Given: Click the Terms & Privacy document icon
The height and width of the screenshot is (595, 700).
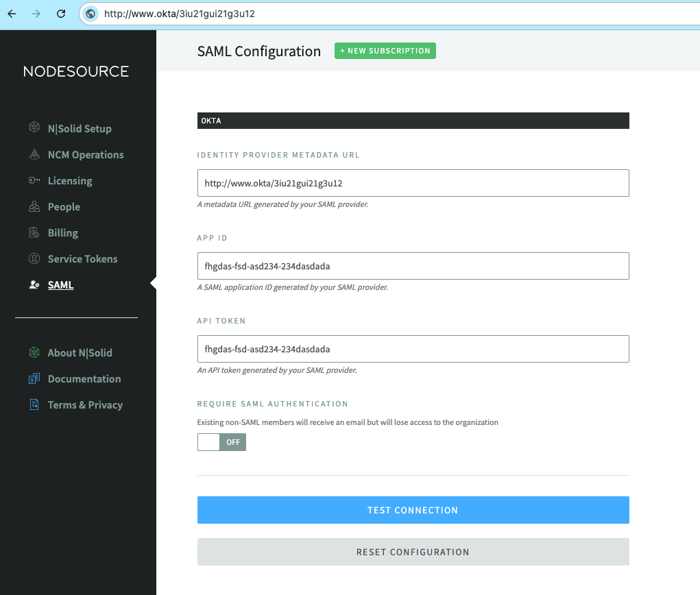Looking at the screenshot, I should [x=34, y=404].
